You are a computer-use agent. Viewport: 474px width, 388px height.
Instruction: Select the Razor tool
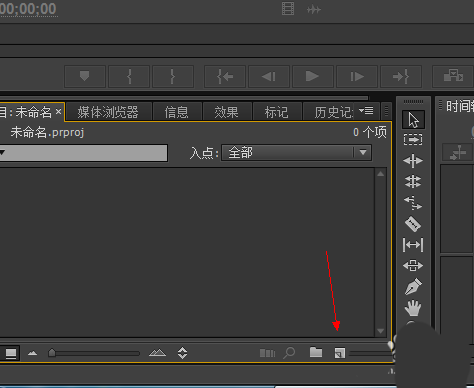pos(413,224)
